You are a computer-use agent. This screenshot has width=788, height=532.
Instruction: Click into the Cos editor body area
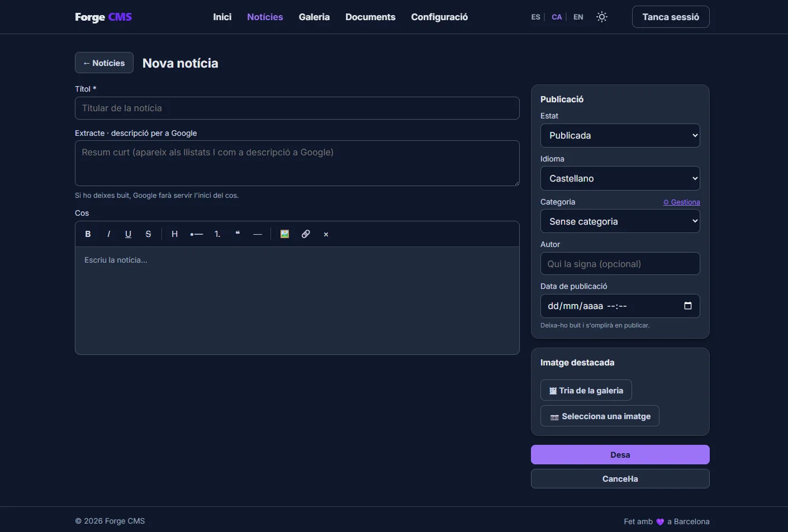(x=297, y=301)
